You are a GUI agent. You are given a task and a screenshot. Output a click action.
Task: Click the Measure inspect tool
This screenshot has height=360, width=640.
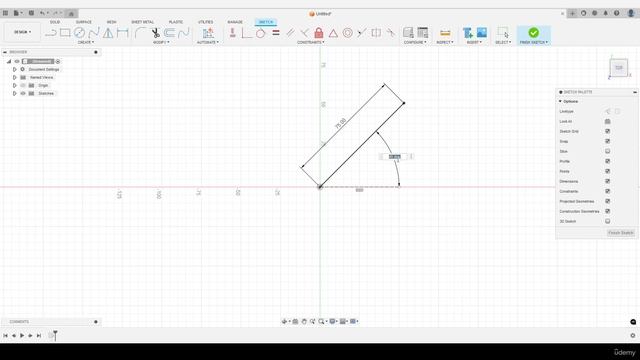[445, 33]
